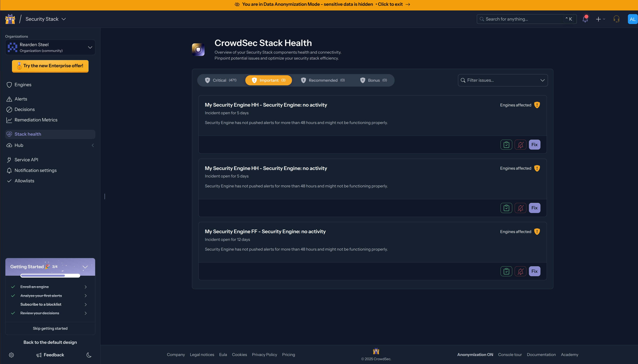Collapse the Getting Started panel
The height and width of the screenshot is (364, 638).
(x=85, y=267)
